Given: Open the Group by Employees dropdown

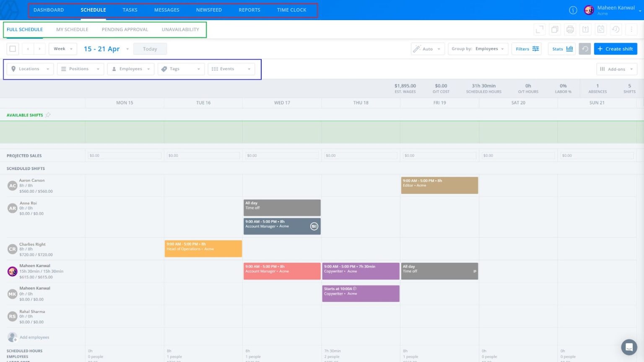Looking at the screenshot, I should [x=478, y=49].
